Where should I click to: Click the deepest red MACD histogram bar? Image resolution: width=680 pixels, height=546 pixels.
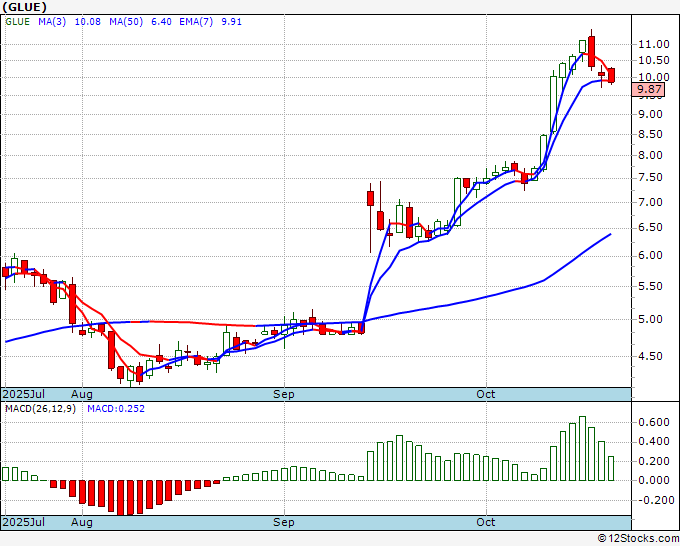pos(120,497)
